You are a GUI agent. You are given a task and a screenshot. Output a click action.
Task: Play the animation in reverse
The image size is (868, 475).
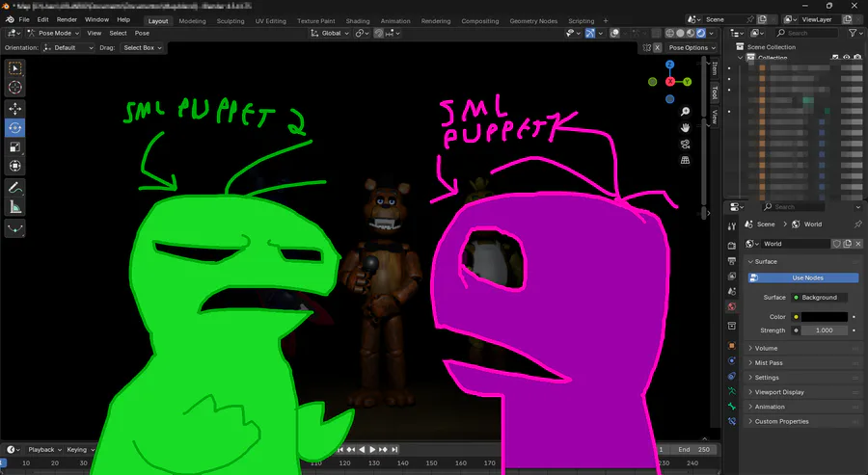[362, 450]
